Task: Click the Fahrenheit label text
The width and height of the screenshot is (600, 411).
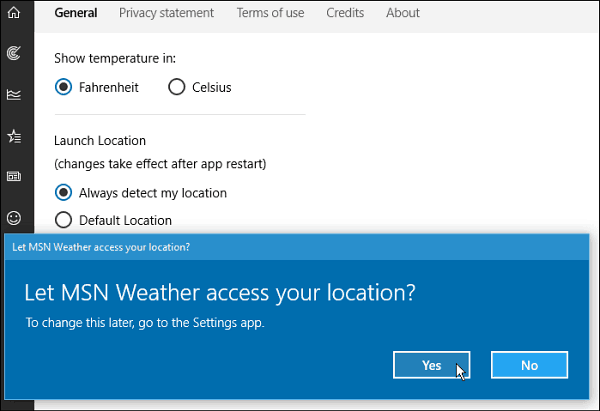Action: click(x=109, y=87)
